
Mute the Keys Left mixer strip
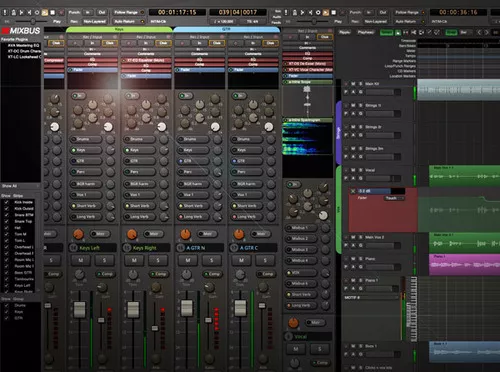click(x=81, y=260)
